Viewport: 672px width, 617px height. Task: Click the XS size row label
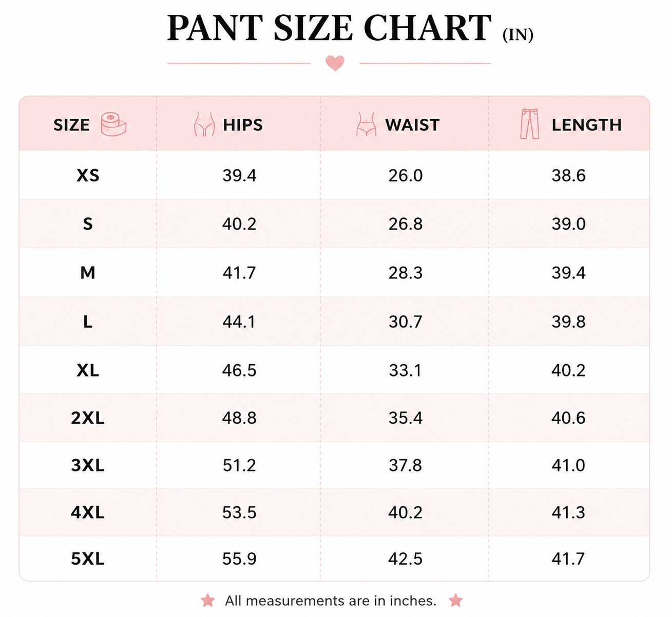point(88,176)
